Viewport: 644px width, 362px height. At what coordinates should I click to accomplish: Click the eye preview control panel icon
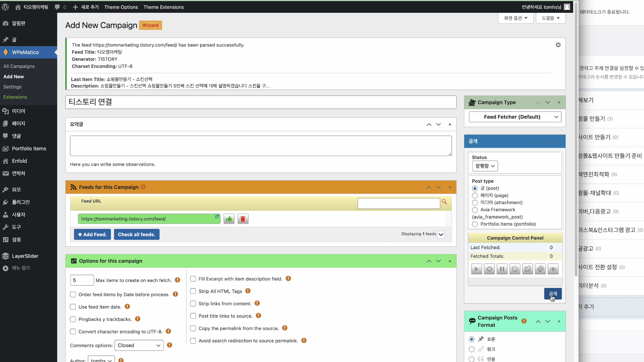coord(553,269)
